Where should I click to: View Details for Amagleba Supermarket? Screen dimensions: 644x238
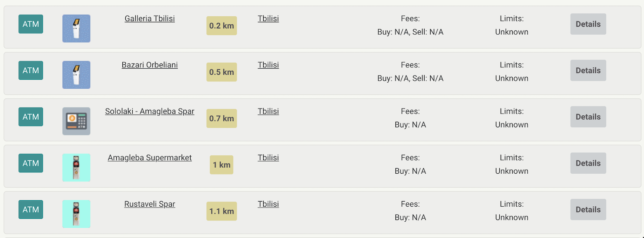(x=588, y=163)
